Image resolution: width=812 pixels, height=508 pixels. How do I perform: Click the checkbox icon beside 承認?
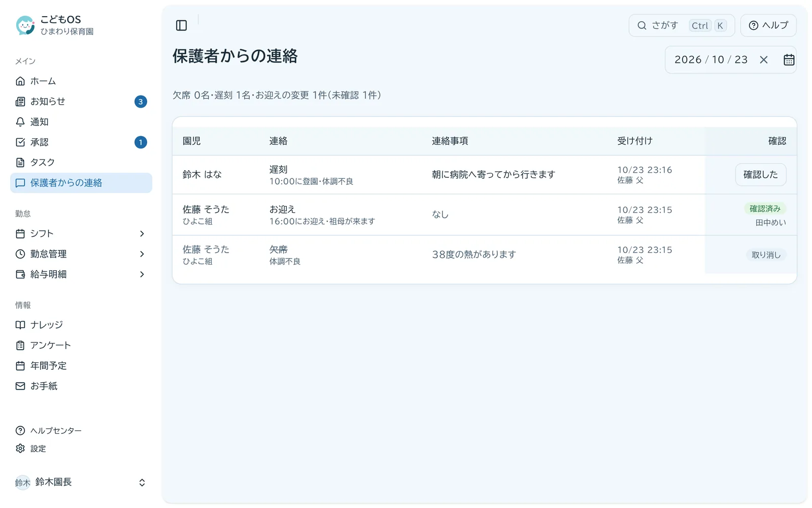click(x=20, y=142)
